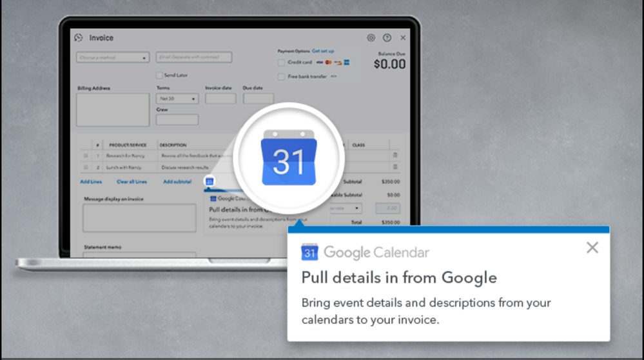Click the Billing Address text box
This screenshot has height=360, width=644.
(x=113, y=110)
